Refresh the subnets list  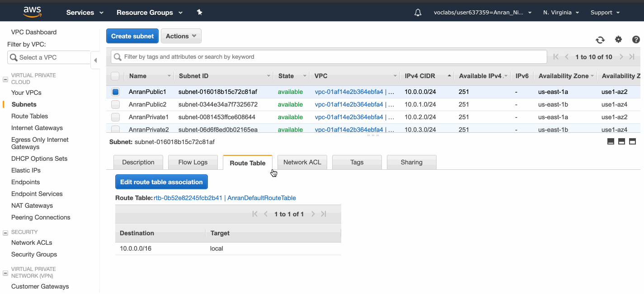click(x=600, y=40)
